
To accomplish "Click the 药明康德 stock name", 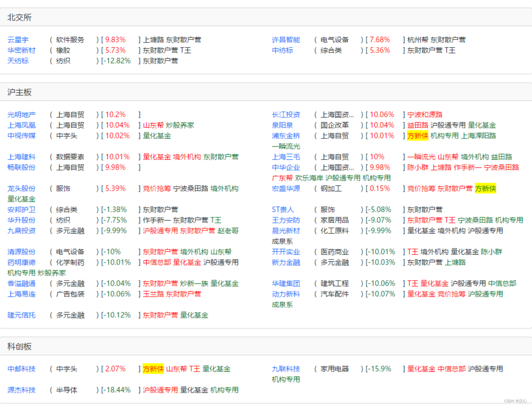I will tap(21, 262).
